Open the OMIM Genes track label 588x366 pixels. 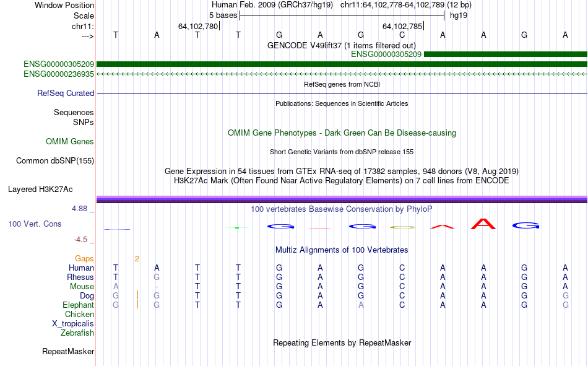click(70, 142)
